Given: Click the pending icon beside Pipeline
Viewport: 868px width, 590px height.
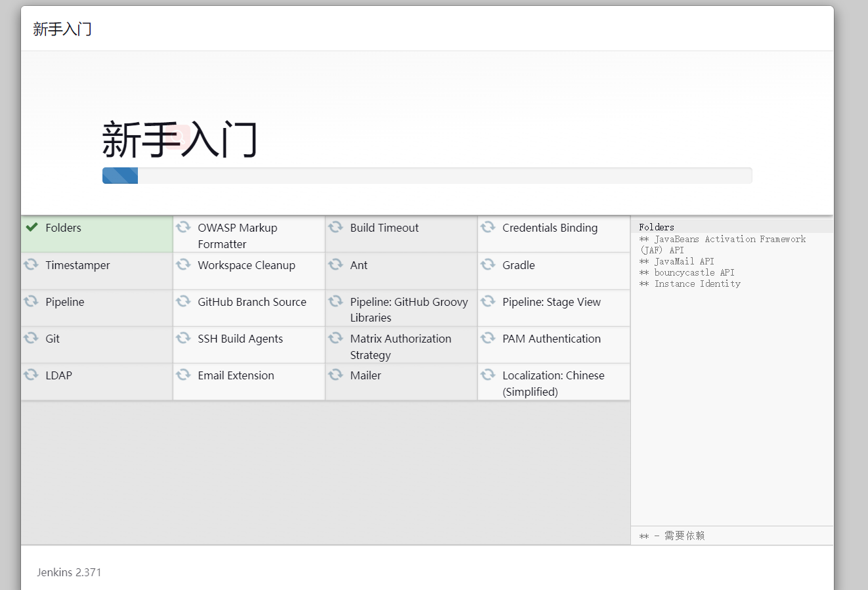Looking at the screenshot, I should coord(31,301).
